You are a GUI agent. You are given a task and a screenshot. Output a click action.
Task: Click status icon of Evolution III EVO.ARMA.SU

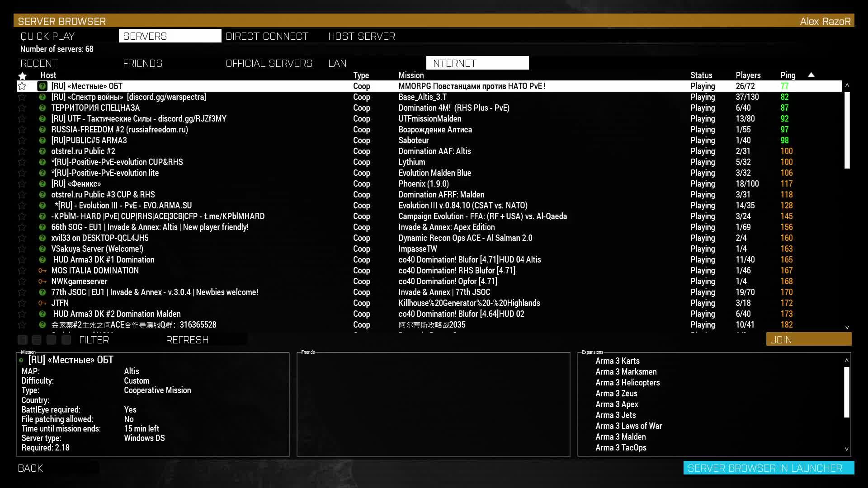[42, 206]
